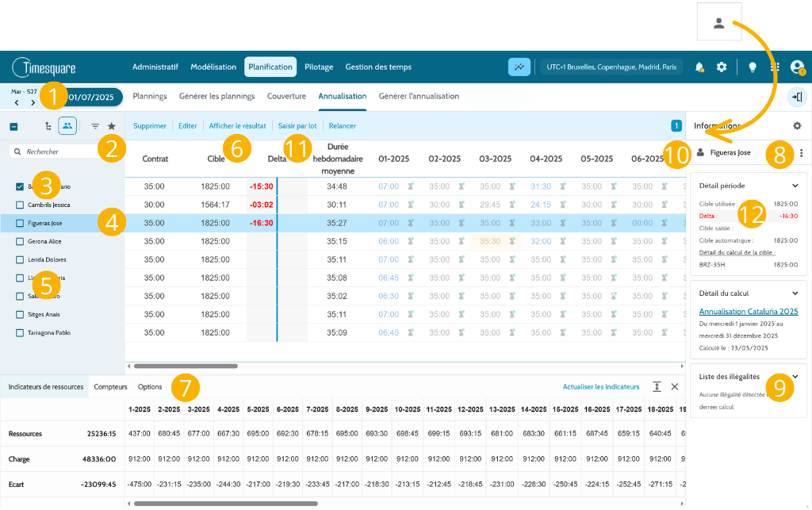Open the 01/07/2025 date picker
812x510 pixels.
(91, 98)
